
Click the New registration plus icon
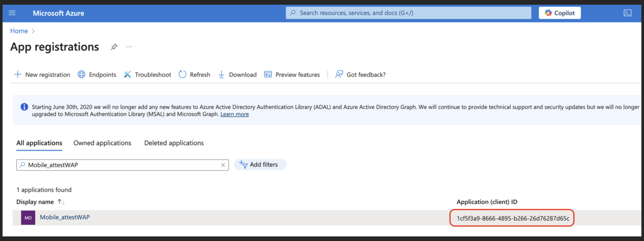tap(18, 74)
